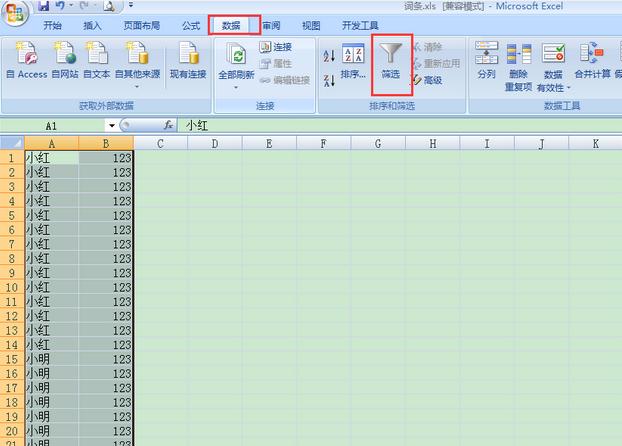Image resolution: width=622 pixels, height=446 pixels.
Task: Click formula bar containing 小红
Action: pos(400,126)
